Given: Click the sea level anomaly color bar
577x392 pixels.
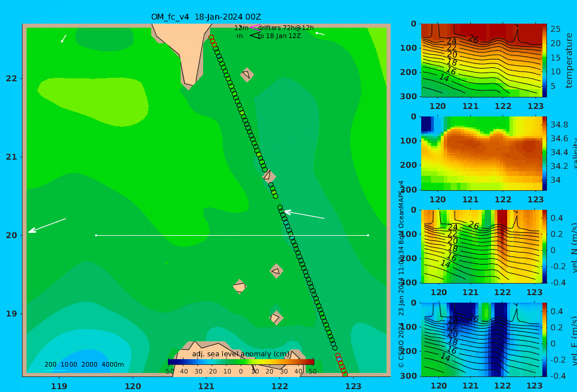Looking at the screenshot, I should point(241,362).
